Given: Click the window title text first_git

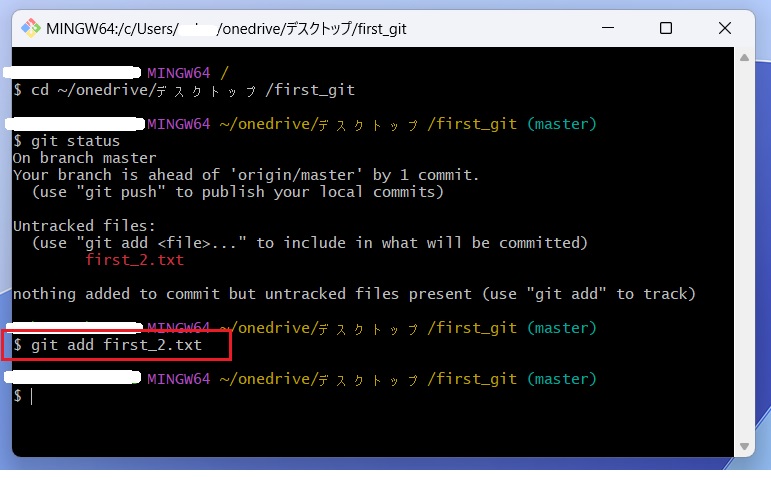Looking at the screenshot, I should tap(382, 29).
